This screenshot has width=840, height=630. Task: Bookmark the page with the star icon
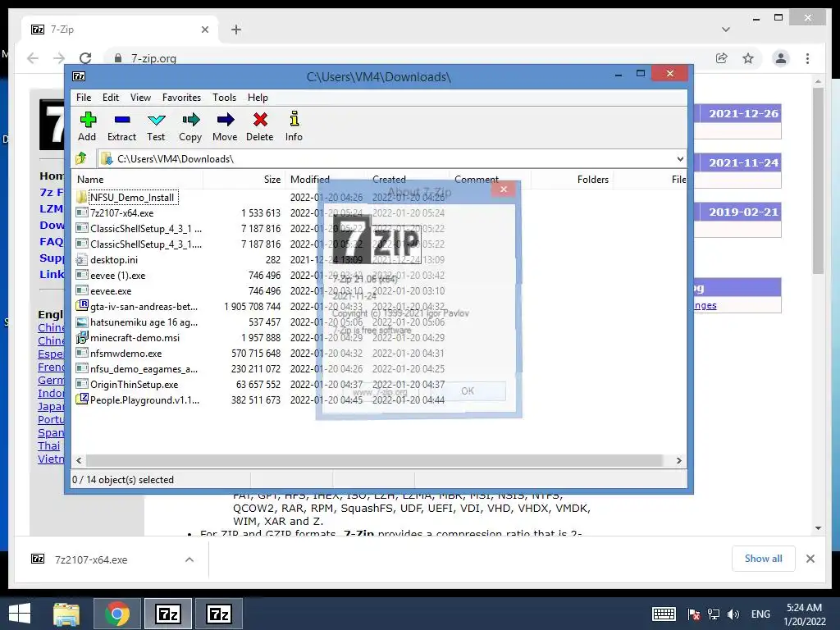[x=748, y=58]
